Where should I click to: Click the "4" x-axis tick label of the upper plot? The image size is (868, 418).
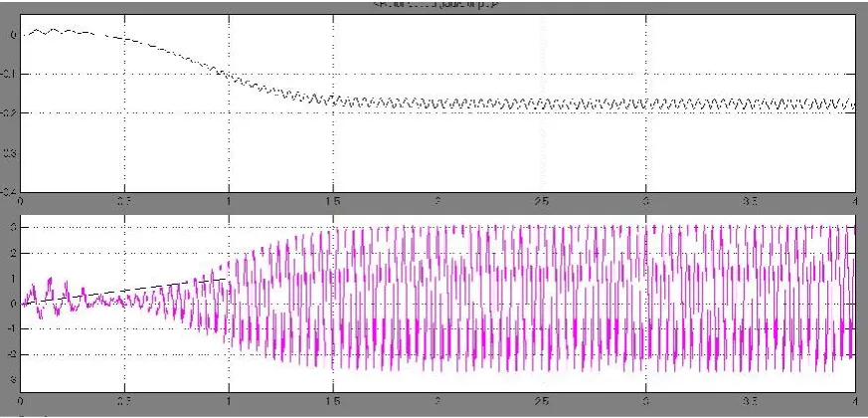856,200
